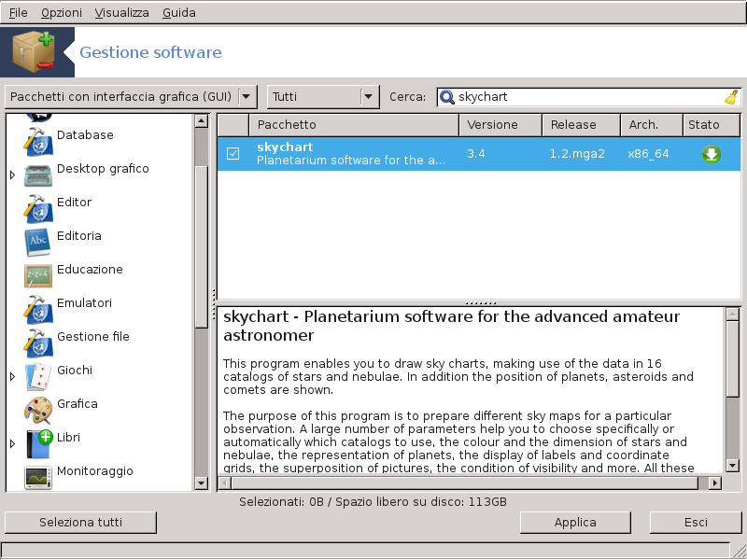This screenshot has width=747, height=560.
Task: Sort by the Arch. column header
Action: click(x=652, y=125)
